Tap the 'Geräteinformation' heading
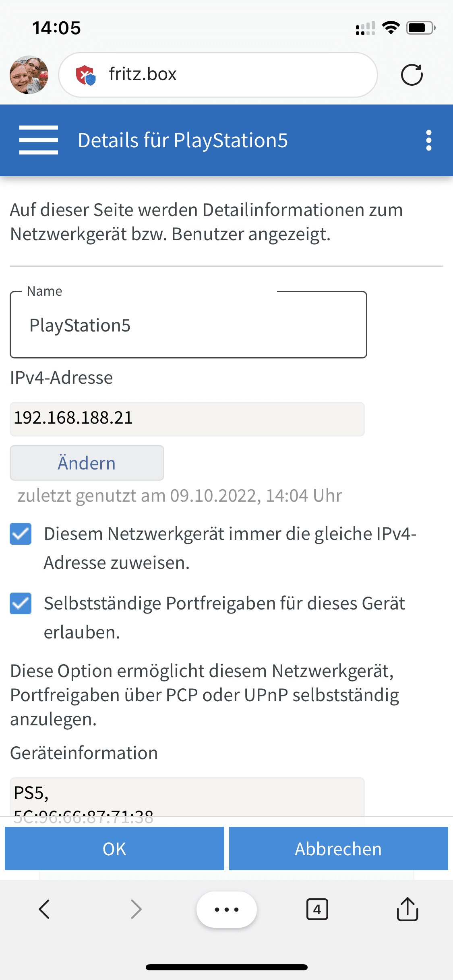The image size is (453, 980). click(x=84, y=753)
